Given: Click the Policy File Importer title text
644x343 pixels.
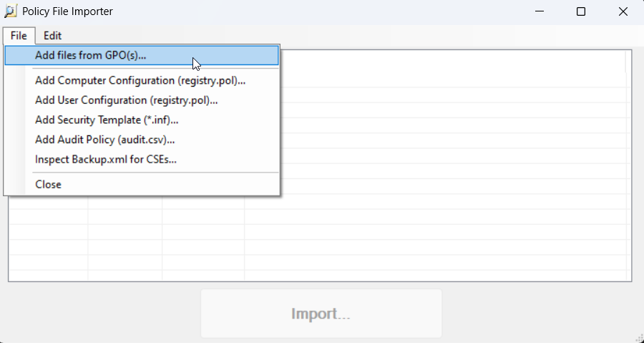Looking at the screenshot, I should [67, 11].
